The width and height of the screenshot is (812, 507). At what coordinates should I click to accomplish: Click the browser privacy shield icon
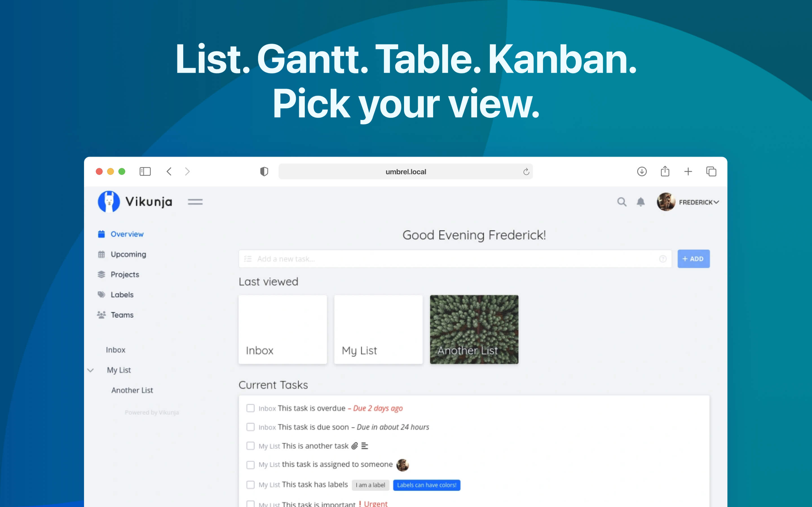tap(264, 171)
